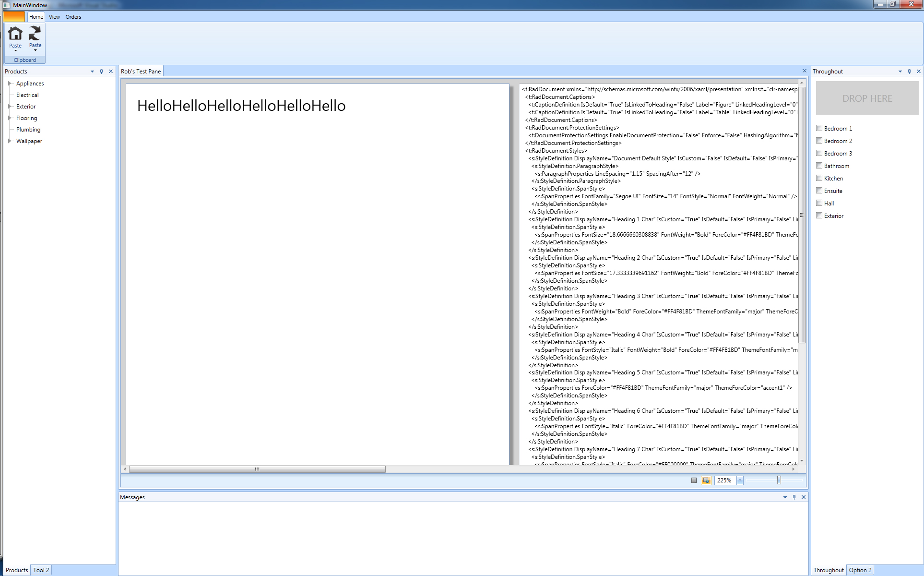Switch to Tool 2 tab

click(41, 570)
